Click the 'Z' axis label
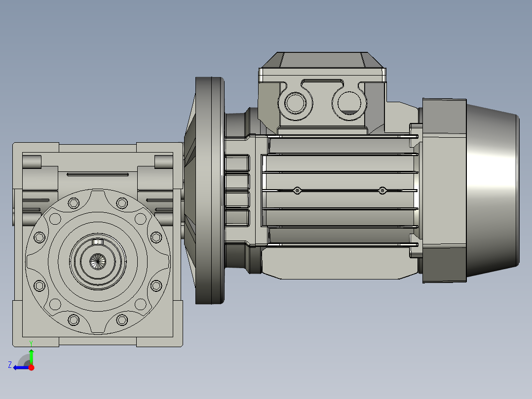Image resolution: width=532 pixels, height=399 pixels. (10, 365)
